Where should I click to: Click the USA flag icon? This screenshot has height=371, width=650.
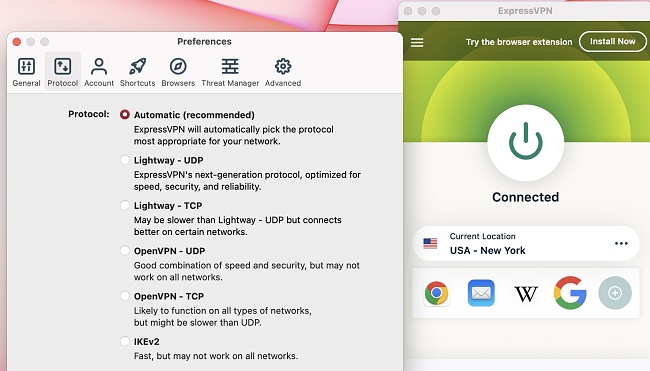[430, 243]
